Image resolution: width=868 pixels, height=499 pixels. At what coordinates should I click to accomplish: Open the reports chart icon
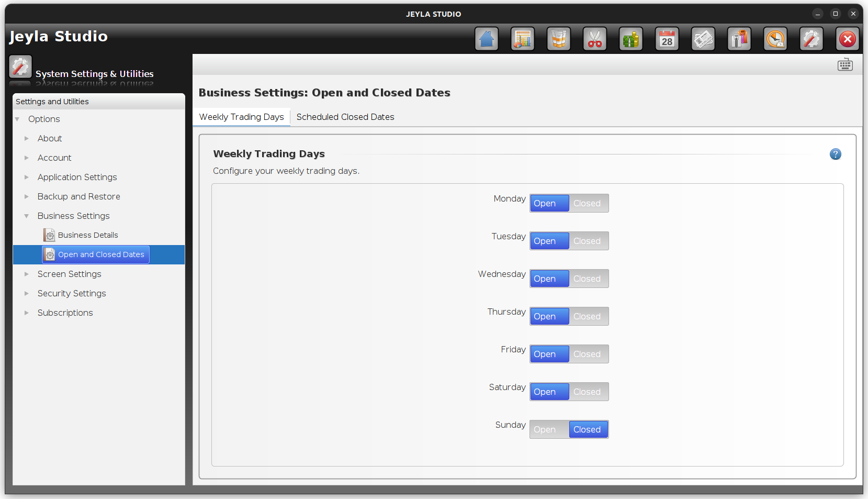523,39
